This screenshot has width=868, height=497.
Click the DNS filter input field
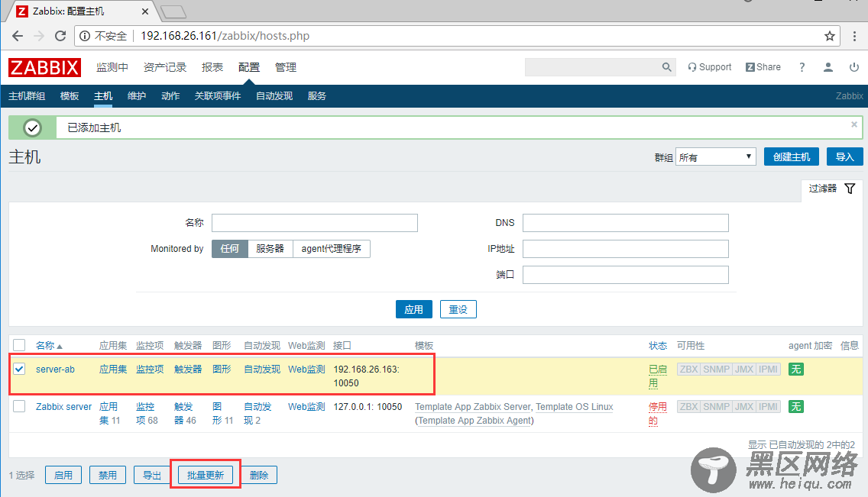pos(626,223)
